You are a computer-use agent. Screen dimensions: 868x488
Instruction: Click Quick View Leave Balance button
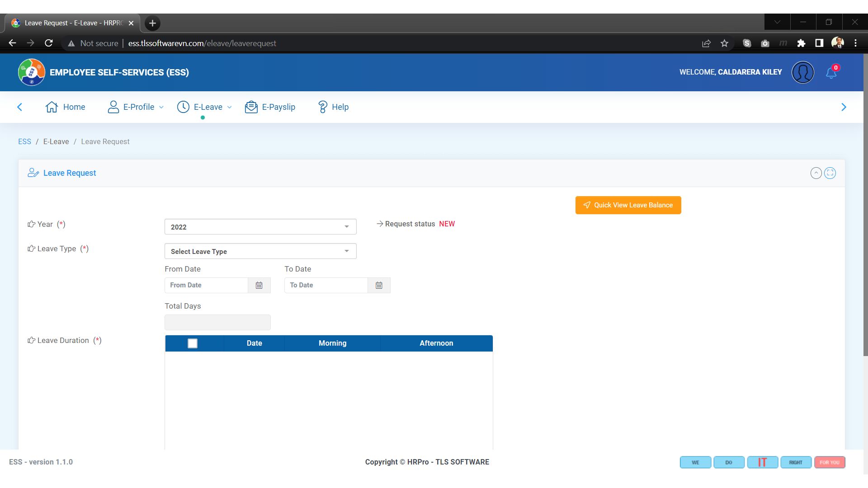tap(628, 205)
